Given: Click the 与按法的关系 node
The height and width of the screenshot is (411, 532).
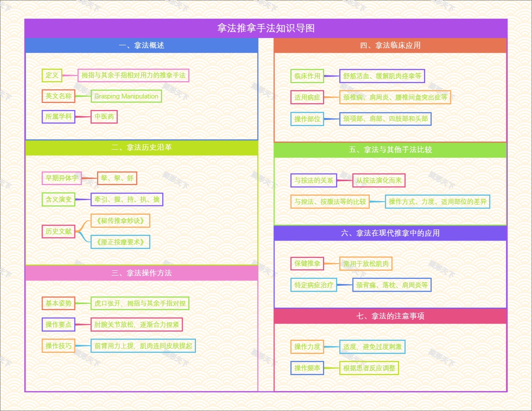Looking at the screenshot, I should 314,180.
